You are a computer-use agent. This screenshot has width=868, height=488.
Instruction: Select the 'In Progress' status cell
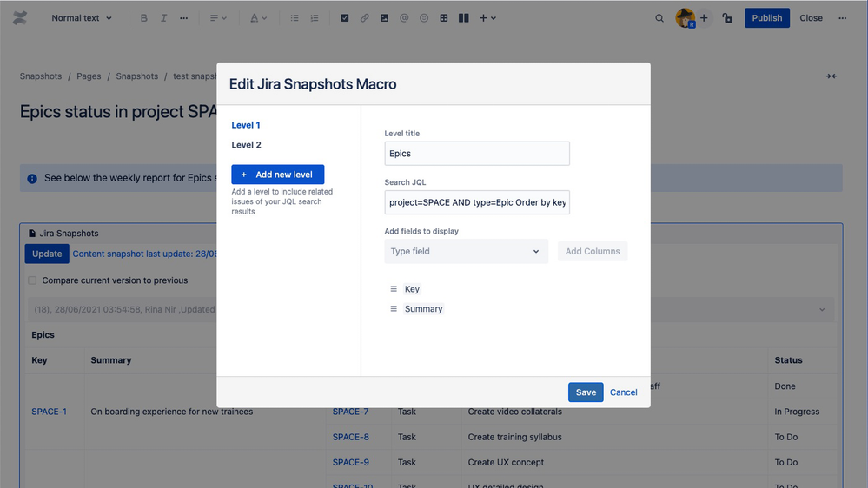click(797, 412)
